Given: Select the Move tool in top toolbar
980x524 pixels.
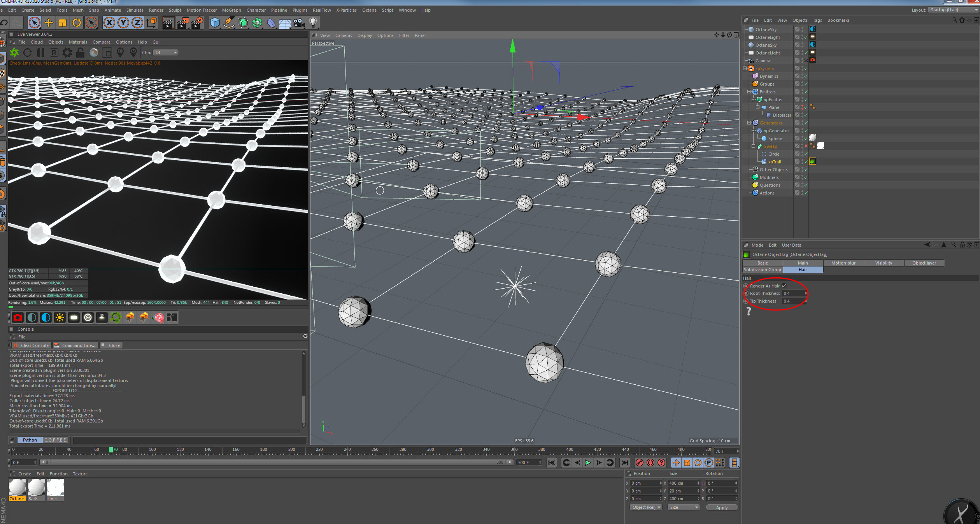Looking at the screenshot, I should click(x=49, y=23).
